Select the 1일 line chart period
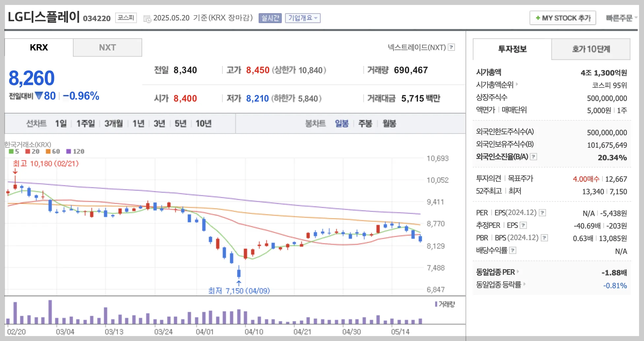 point(61,124)
